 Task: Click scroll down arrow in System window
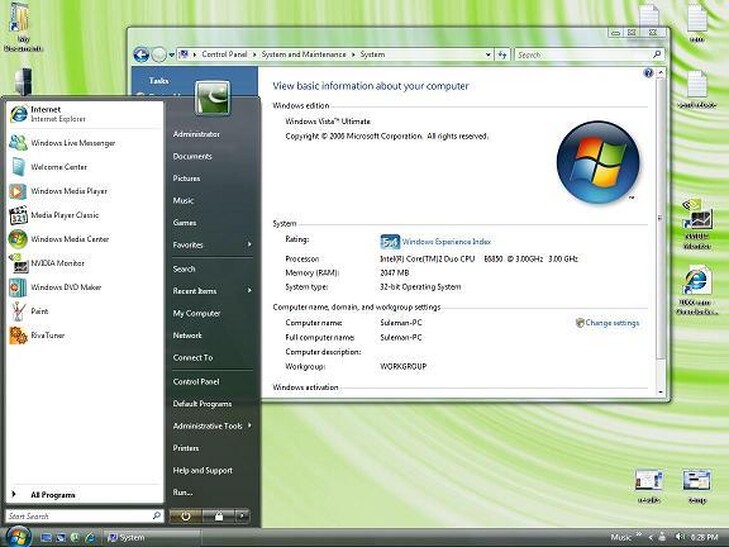[x=661, y=392]
